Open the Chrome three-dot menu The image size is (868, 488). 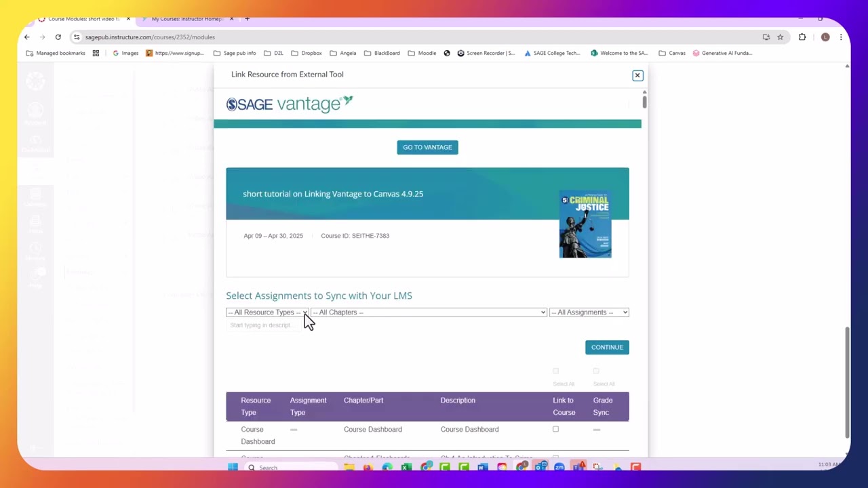[x=841, y=37]
